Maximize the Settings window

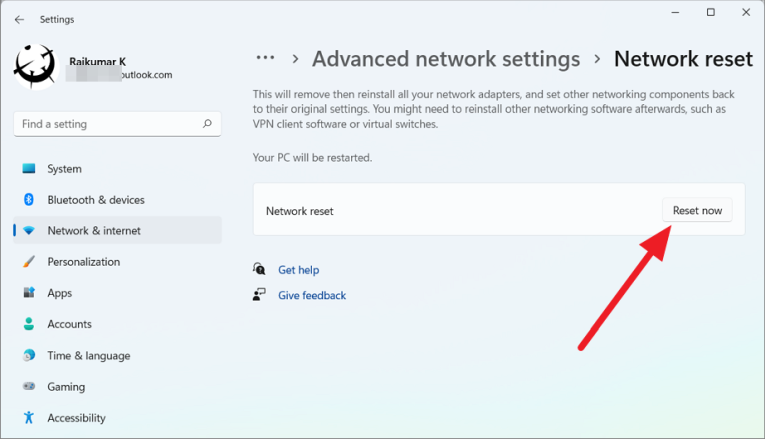[x=710, y=13]
